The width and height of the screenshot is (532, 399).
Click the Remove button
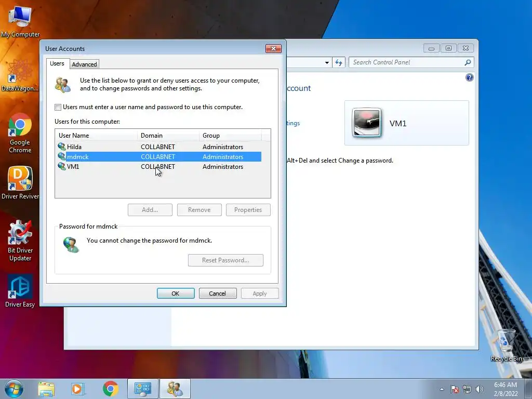[199, 210]
